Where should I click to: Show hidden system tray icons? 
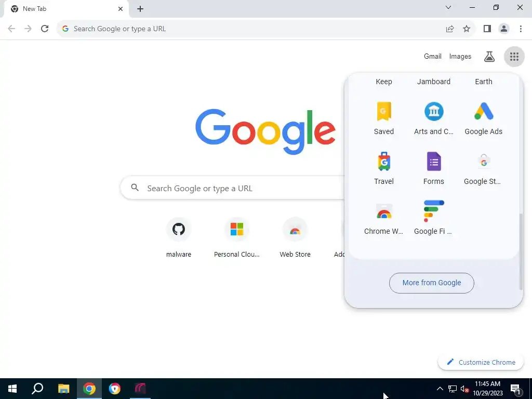click(x=440, y=389)
